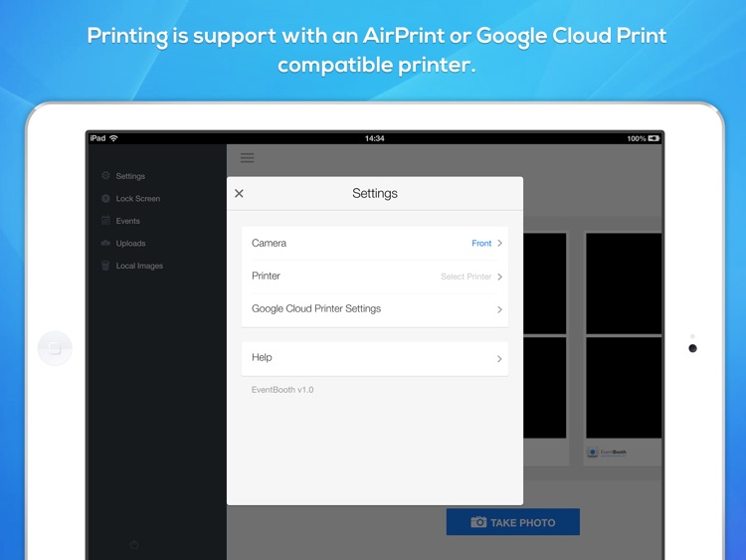Open the Help row
Image resolution: width=746 pixels, height=560 pixels.
pos(375,358)
